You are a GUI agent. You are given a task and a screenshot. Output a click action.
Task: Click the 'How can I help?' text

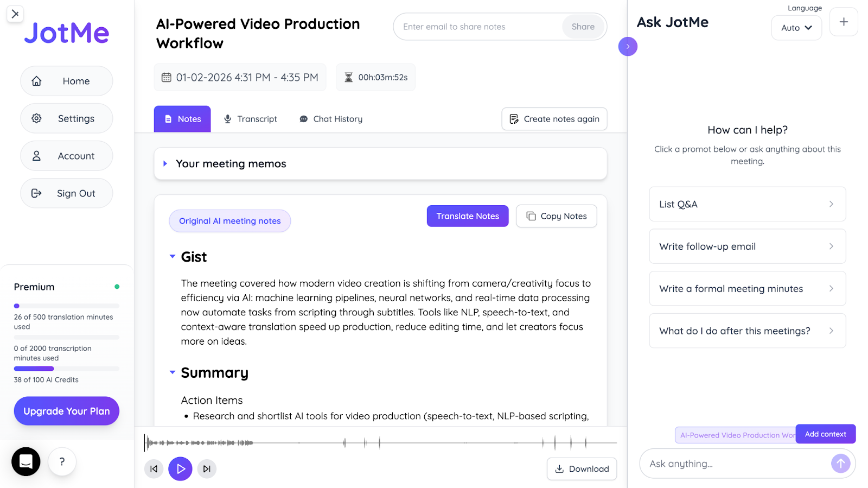[748, 130]
